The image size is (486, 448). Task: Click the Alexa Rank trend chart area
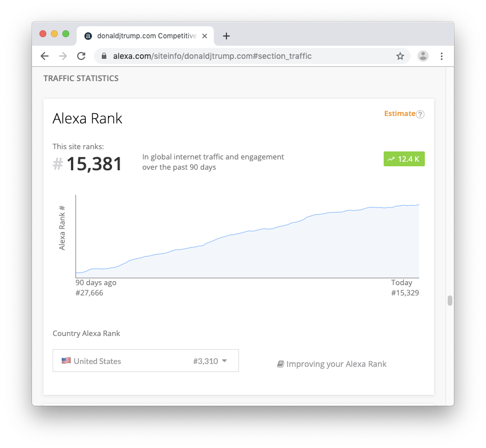point(248,237)
